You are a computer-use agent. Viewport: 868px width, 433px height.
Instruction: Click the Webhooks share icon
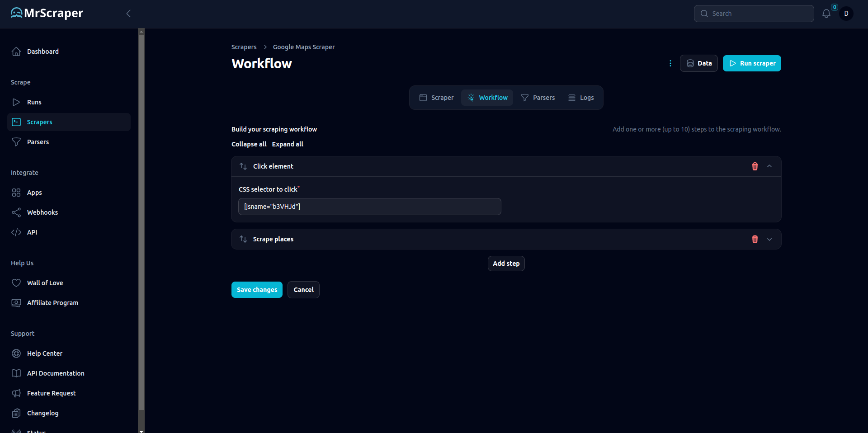coord(16,212)
